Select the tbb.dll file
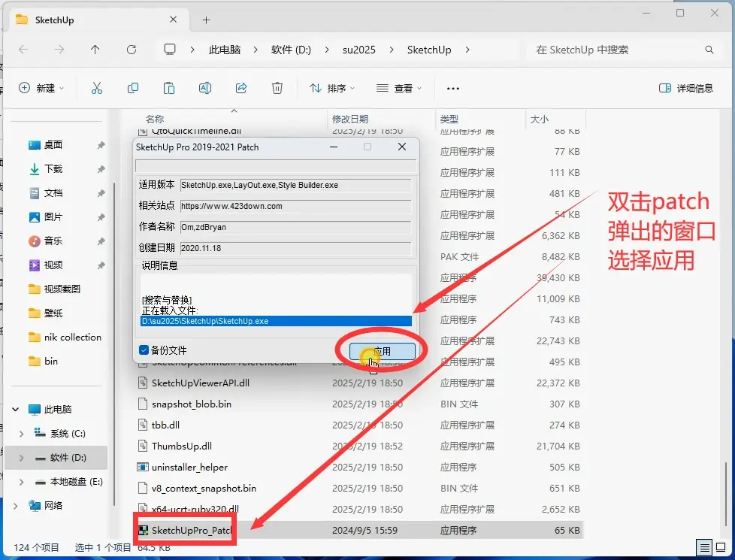The image size is (735, 560). click(165, 425)
